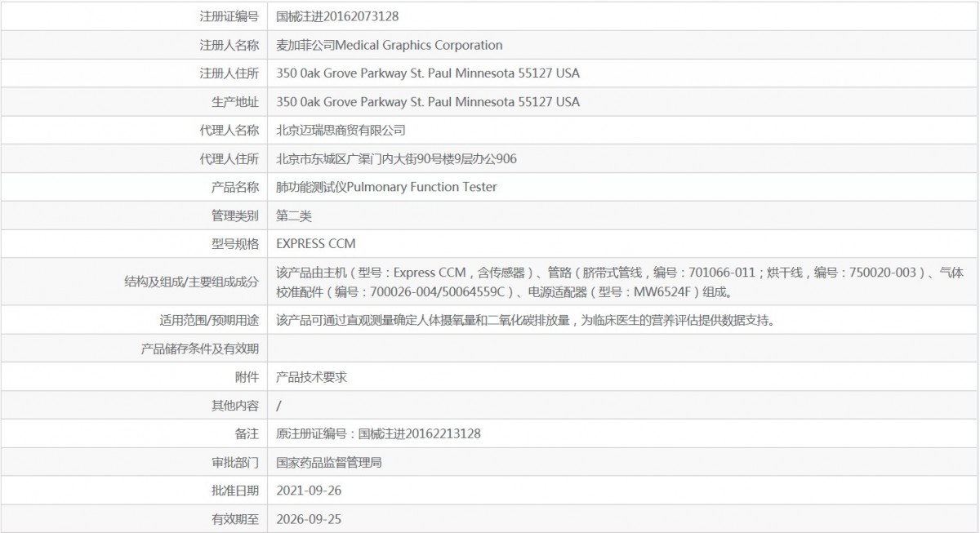The height and width of the screenshot is (533, 980).
Task: Select 麦加菲公司Medical Graphics Corporation text
Action: pos(390,45)
